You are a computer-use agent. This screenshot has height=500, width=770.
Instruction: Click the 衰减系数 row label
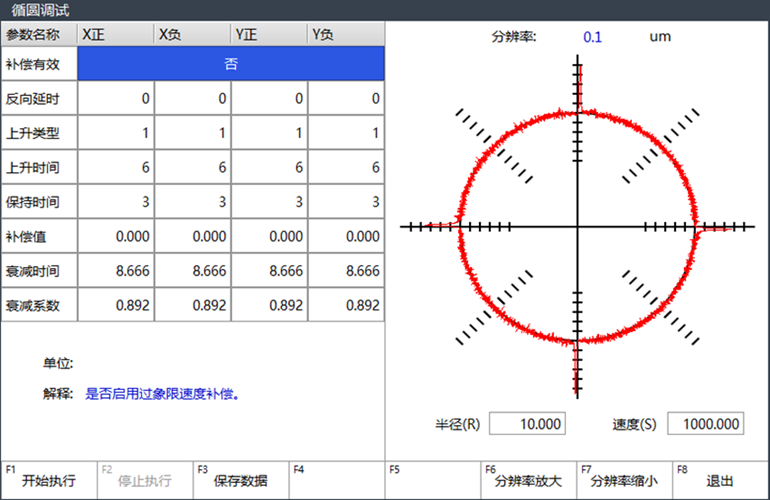[39, 306]
